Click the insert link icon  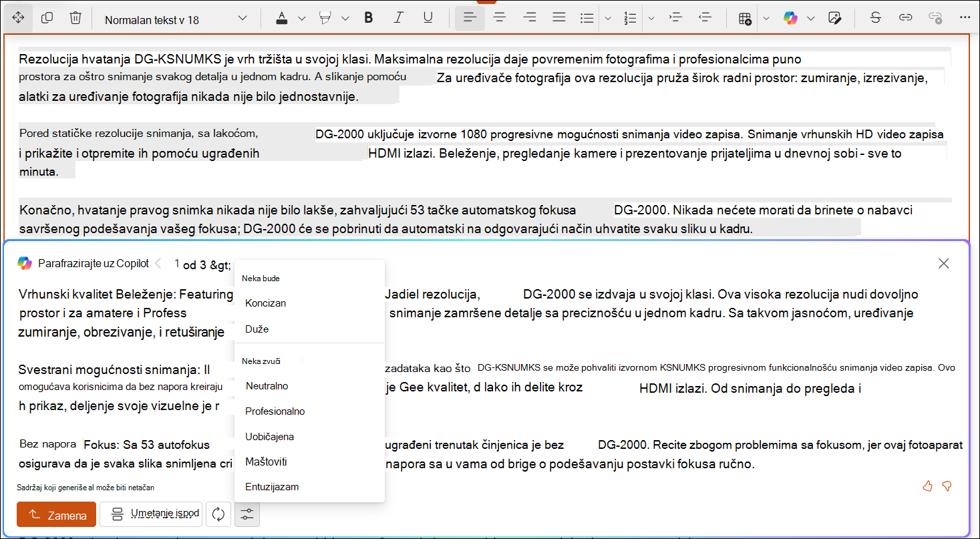click(905, 18)
